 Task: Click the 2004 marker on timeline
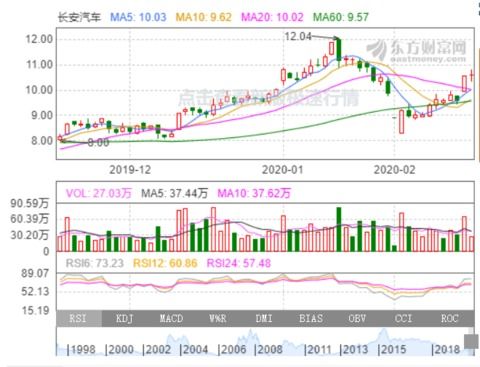pos(194,350)
